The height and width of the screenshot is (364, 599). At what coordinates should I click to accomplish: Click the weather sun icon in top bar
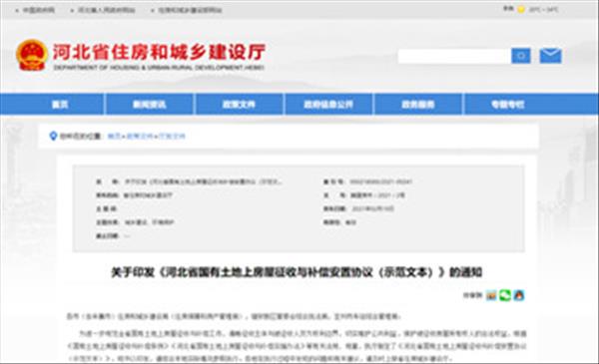(x=521, y=9)
